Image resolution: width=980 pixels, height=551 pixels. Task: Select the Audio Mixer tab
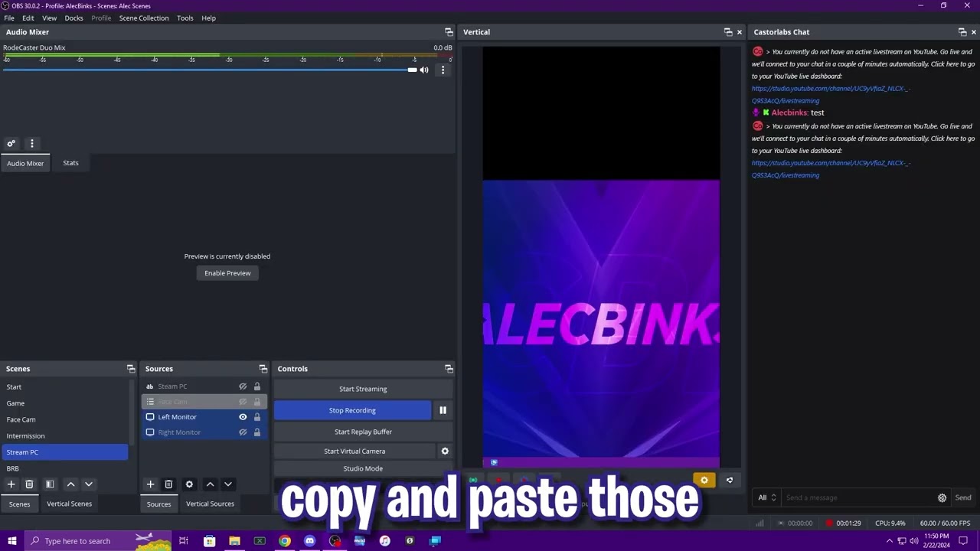[x=25, y=163]
